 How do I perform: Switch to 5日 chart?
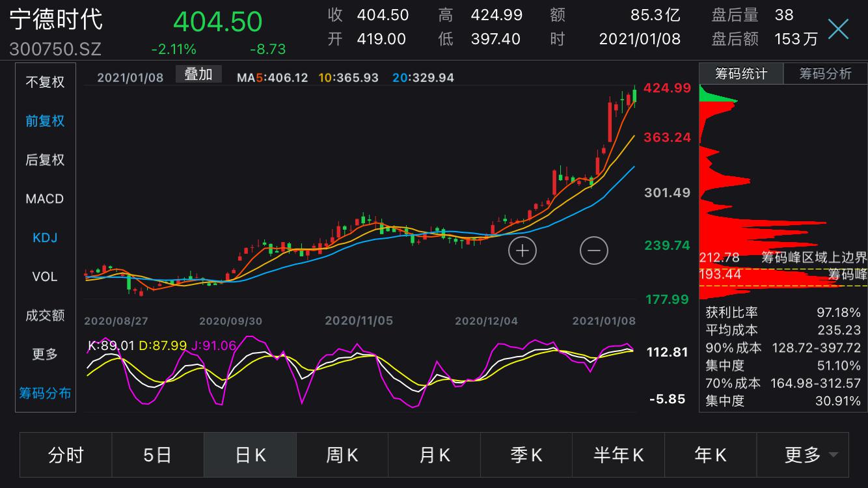coord(157,455)
